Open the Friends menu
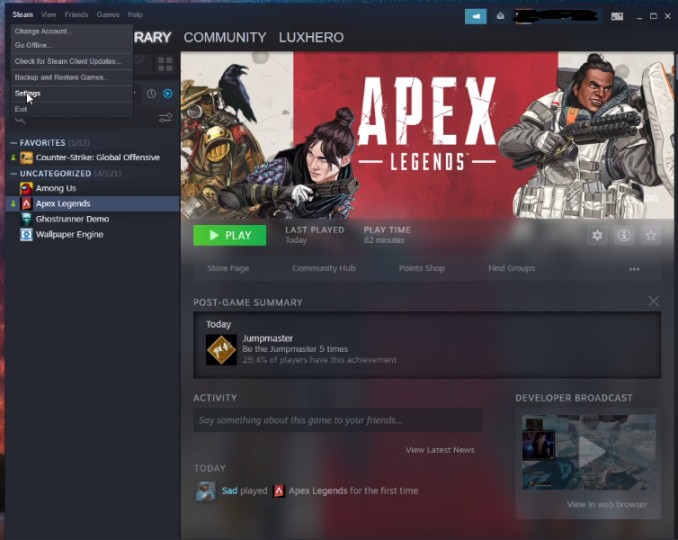This screenshot has width=678, height=540. coord(76,15)
